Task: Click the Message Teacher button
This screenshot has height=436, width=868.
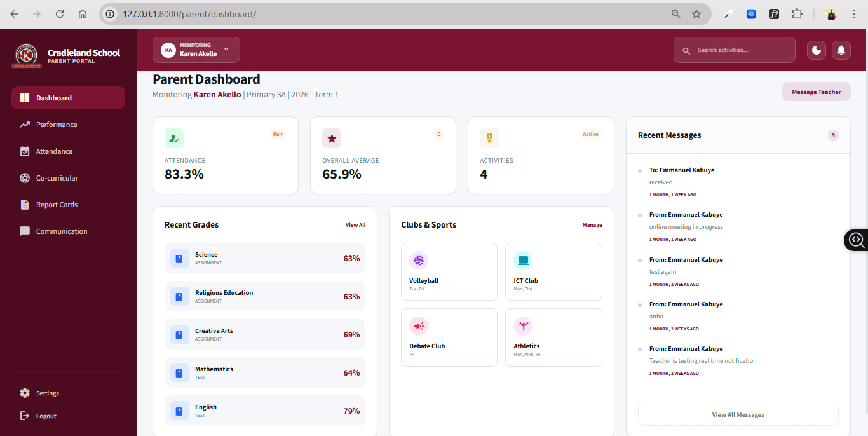Action: pos(816,91)
